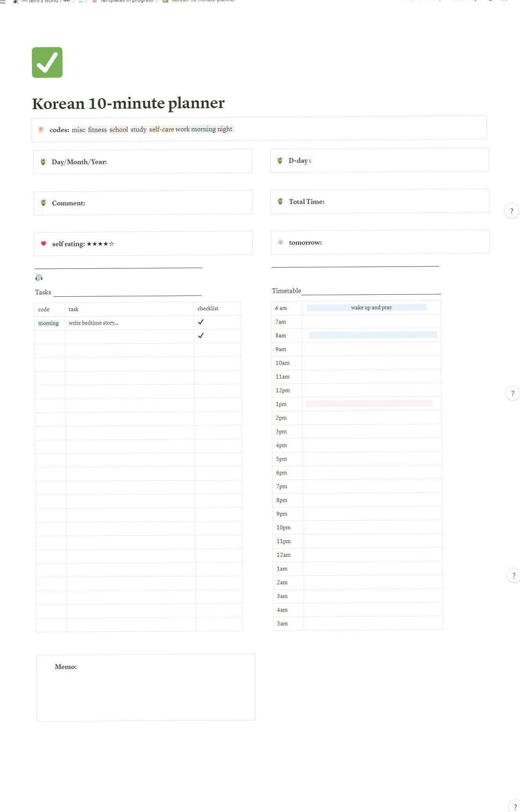The width and height of the screenshot is (520, 812).
Task: Click into the tomorrow field
Action: (380, 242)
